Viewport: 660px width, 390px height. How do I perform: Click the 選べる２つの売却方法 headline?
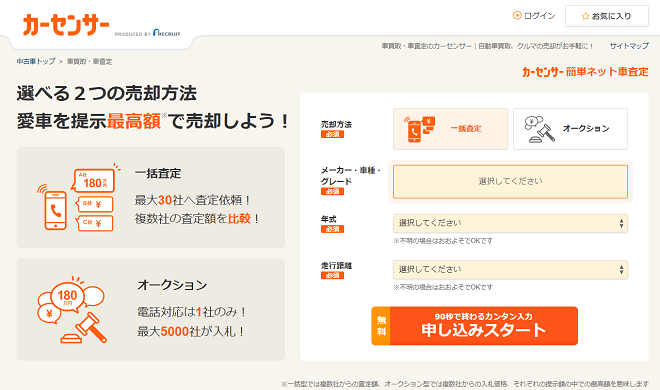pyautogui.click(x=106, y=93)
